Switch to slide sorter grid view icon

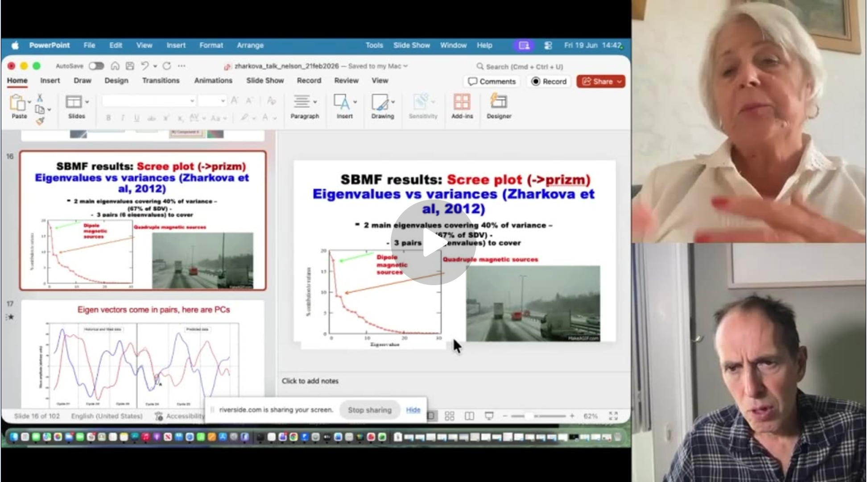click(x=450, y=416)
